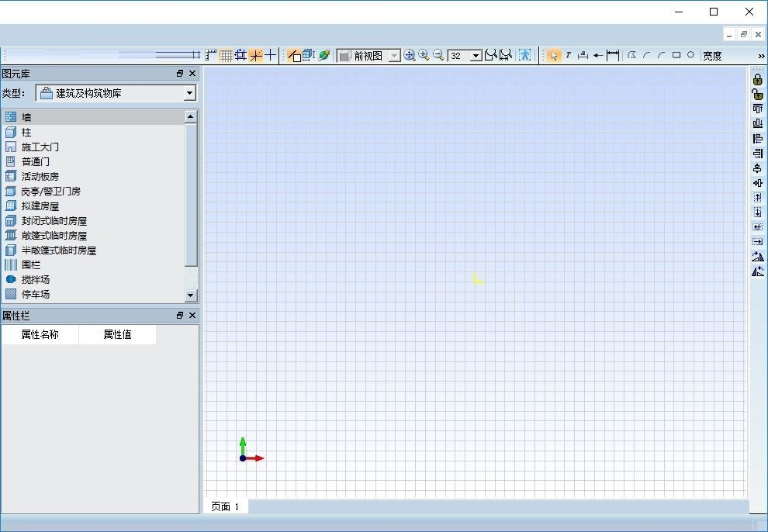Select the first arc drawing tool
The height and width of the screenshot is (532, 768).
point(646,55)
